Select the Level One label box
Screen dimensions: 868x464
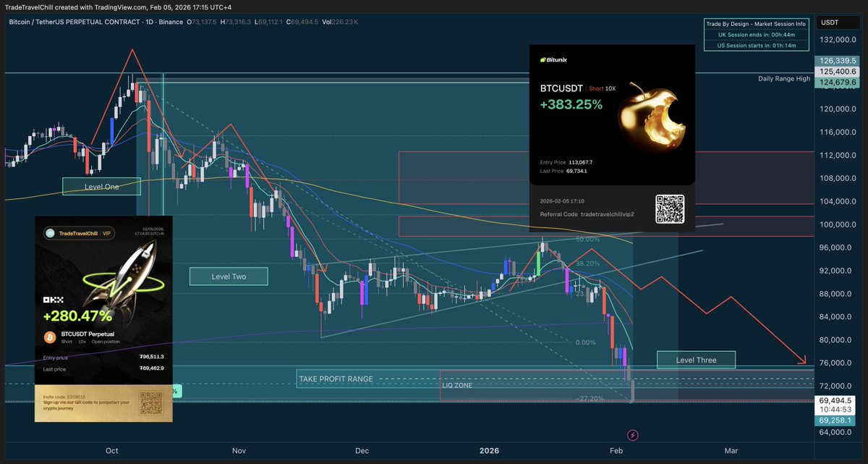pos(101,187)
